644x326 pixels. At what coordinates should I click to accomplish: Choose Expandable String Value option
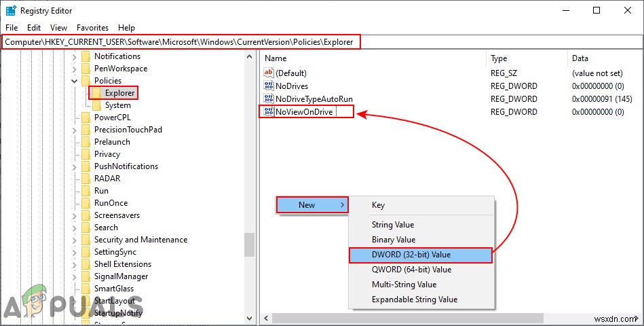point(421,300)
